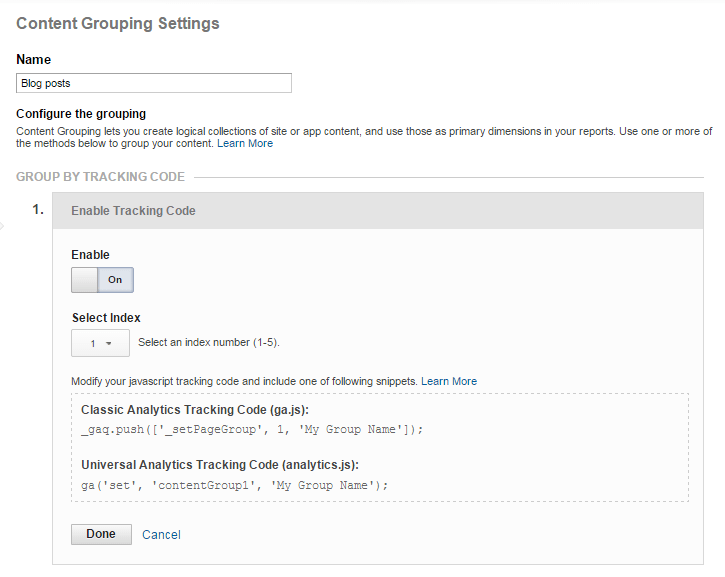Click the Universal Analytics Tracking Code (analytics.js) label
The image size is (725, 577).
point(220,465)
